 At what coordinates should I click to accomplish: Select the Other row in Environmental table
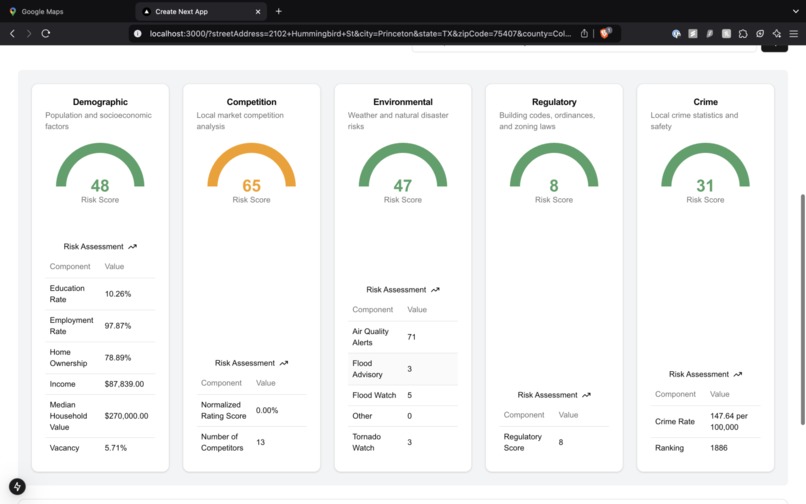point(402,416)
